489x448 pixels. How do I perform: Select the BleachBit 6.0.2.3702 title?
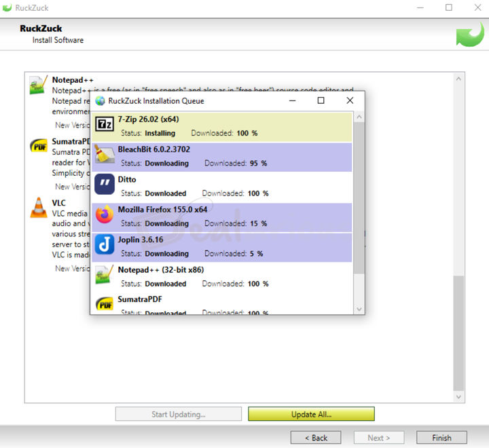point(154,149)
